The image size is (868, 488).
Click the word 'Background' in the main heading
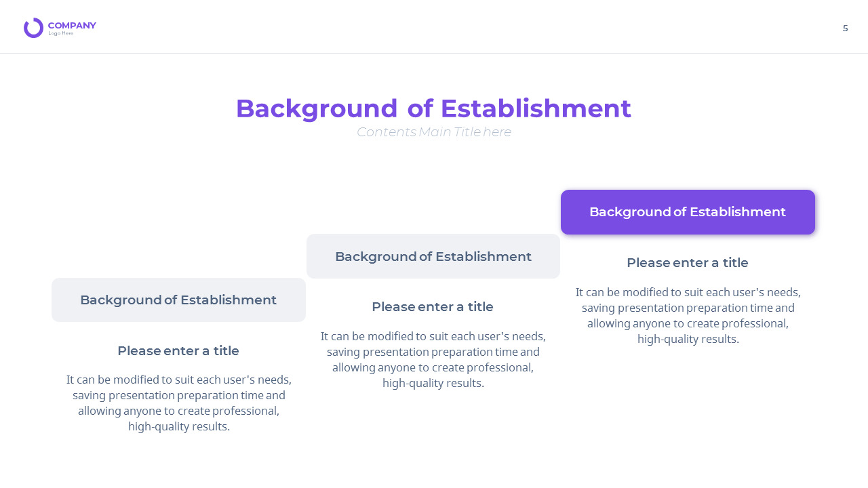tap(316, 109)
